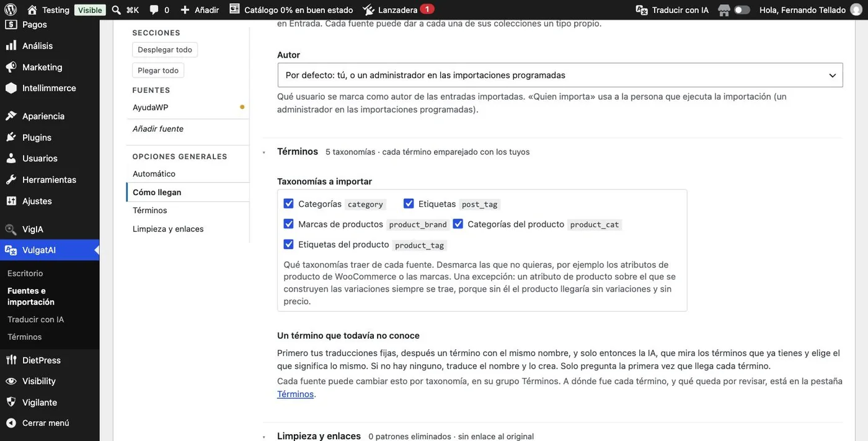The image size is (868, 441).
Task: Click the comments bubble icon
Action: [154, 10]
